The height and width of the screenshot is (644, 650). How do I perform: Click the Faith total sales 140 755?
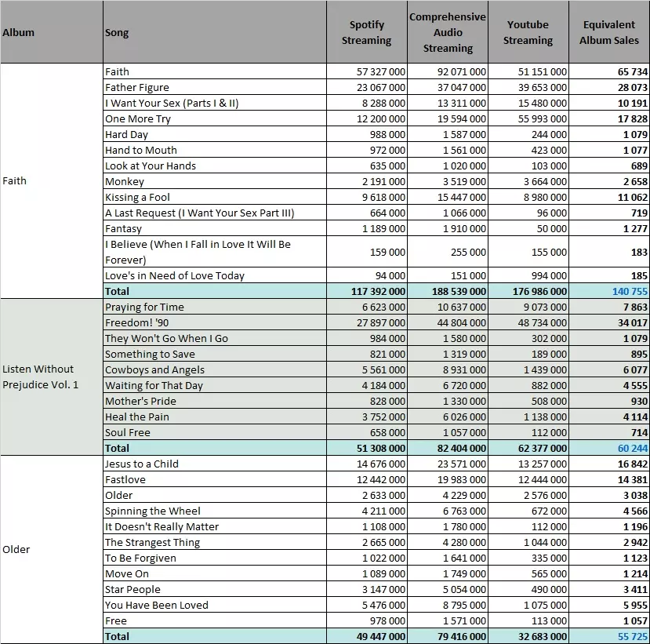(x=609, y=291)
